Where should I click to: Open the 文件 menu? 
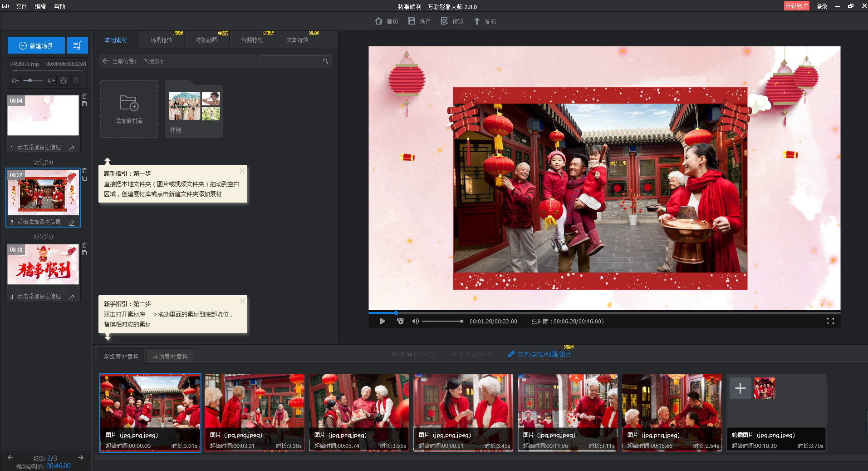(x=21, y=6)
